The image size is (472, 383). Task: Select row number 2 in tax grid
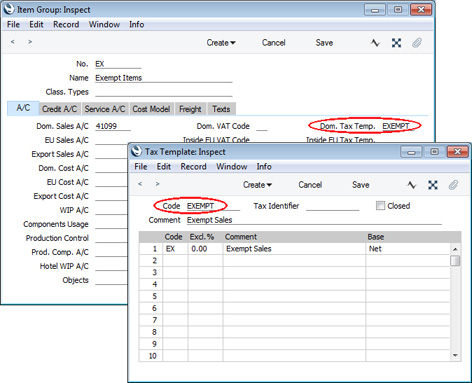(x=151, y=261)
